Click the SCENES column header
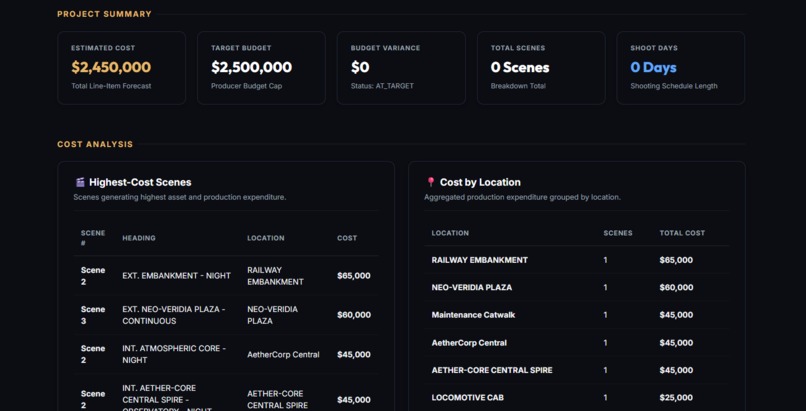Image resolution: width=806 pixels, height=411 pixels. coord(618,233)
